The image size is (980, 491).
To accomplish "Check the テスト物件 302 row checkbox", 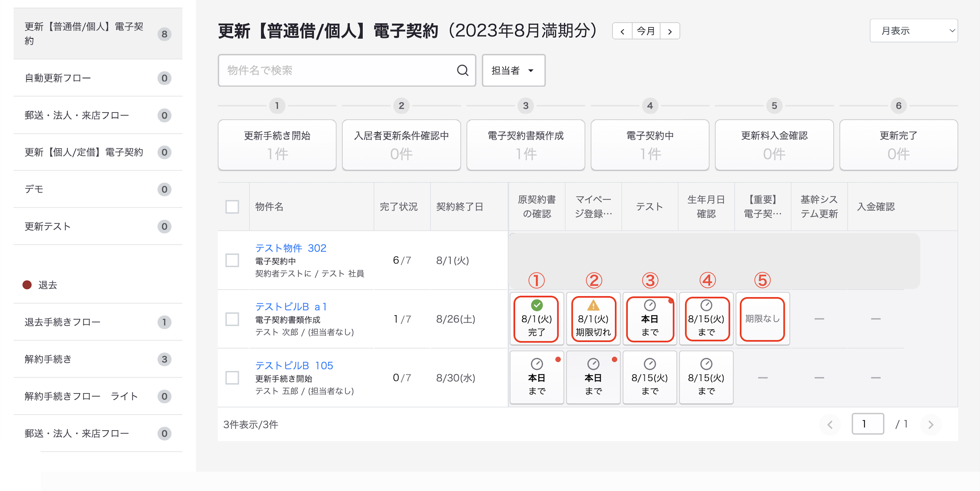I will tap(232, 261).
